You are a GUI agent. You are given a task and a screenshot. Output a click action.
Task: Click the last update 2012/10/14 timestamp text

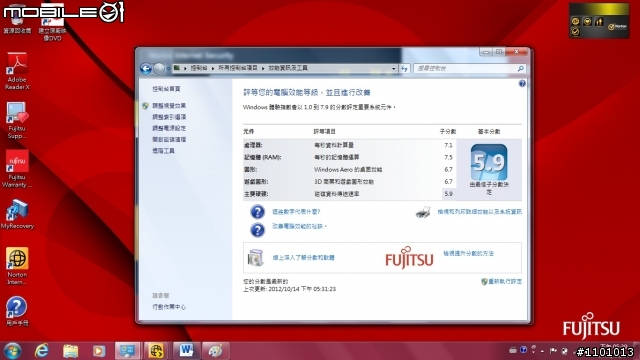point(289,289)
